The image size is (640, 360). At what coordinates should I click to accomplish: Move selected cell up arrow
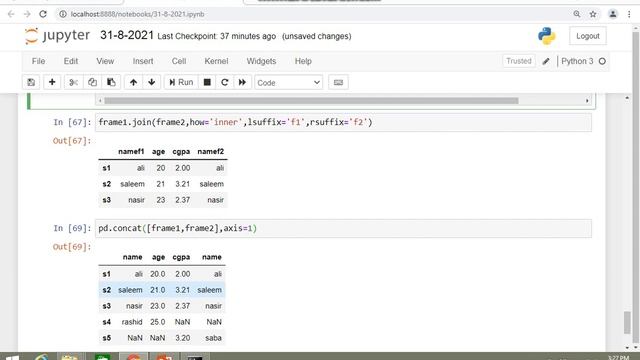coord(133,82)
